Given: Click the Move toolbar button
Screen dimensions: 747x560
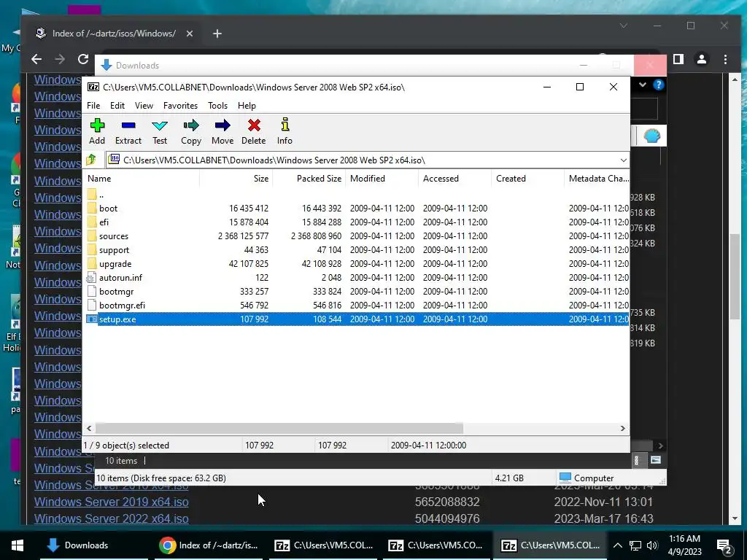Looking at the screenshot, I should click(x=222, y=131).
